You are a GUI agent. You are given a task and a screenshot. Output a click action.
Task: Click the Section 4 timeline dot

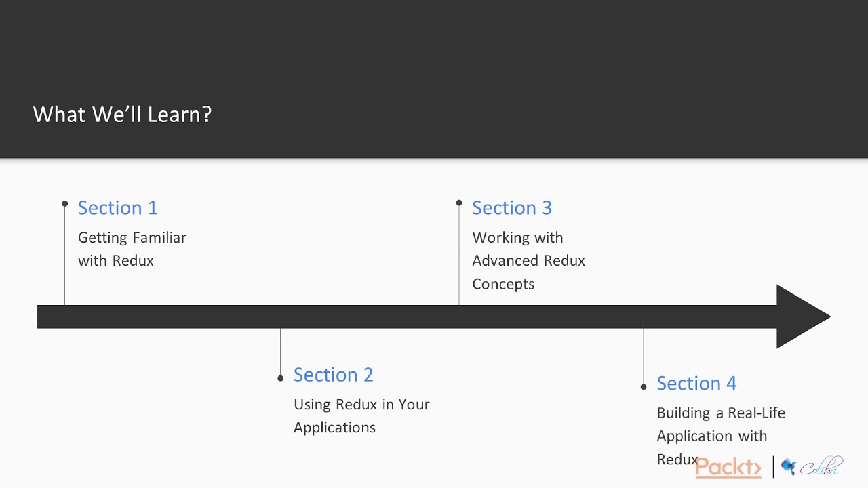pos(644,387)
